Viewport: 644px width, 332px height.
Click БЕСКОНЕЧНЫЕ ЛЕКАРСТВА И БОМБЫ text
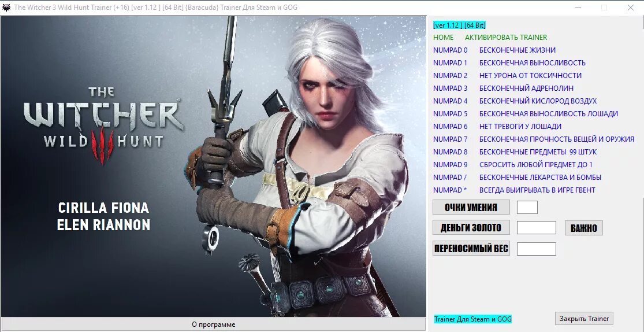pos(541,178)
